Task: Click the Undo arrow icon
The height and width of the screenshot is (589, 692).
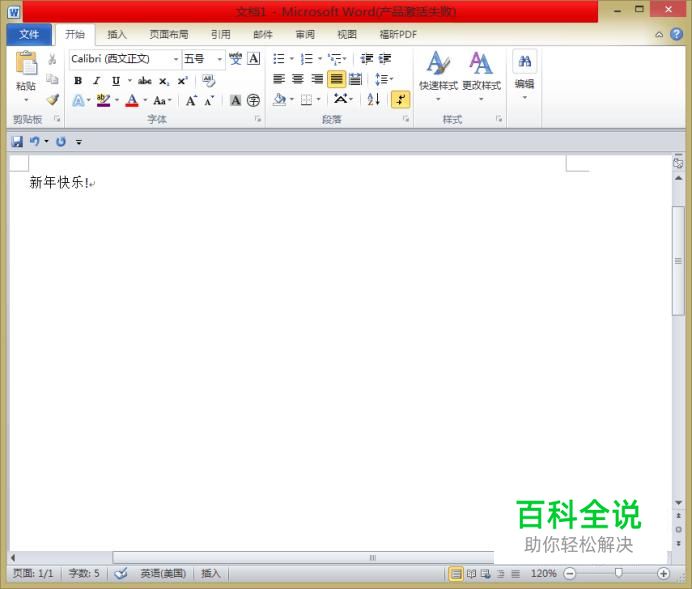Action: pyautogui.click(x=34, y=141)
